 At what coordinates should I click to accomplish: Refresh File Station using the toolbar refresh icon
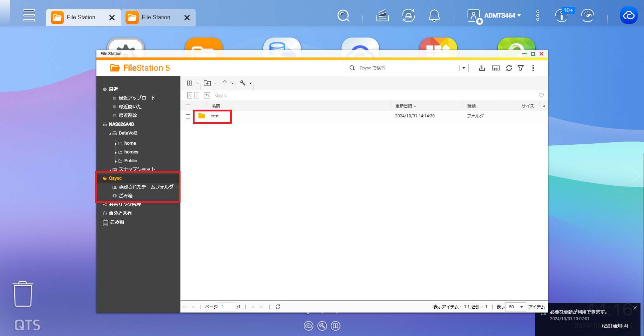click(509, 68)
